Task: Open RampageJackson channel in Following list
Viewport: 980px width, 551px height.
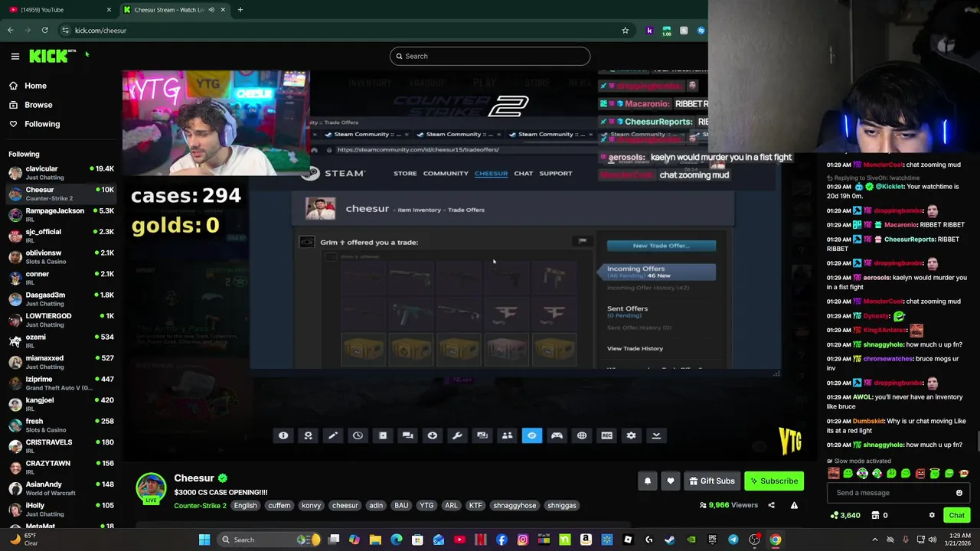Action: click(61, 215)
